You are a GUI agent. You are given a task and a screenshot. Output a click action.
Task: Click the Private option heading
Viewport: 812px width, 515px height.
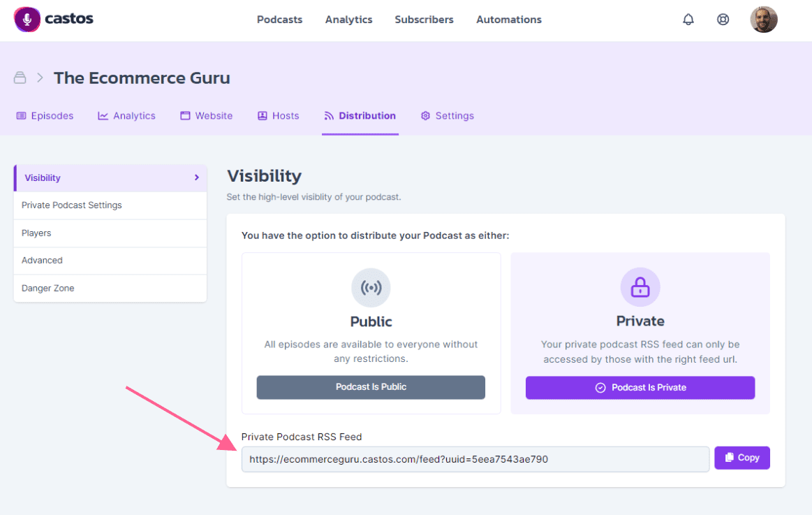click(640, 321)
